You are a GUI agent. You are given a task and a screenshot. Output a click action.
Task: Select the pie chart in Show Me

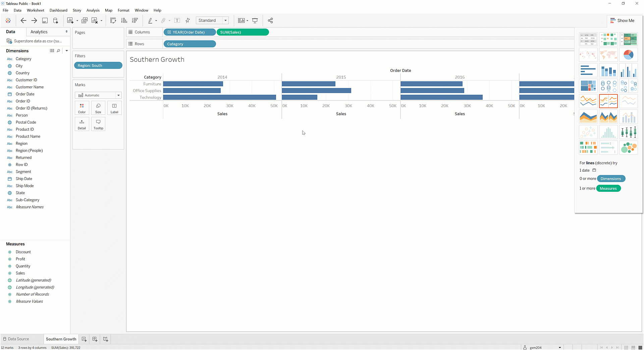628,55
